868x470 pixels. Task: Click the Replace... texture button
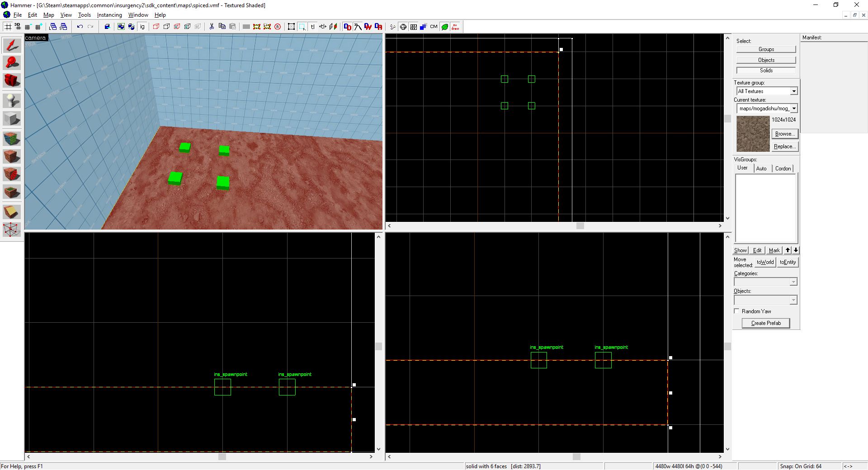[785, 146]
